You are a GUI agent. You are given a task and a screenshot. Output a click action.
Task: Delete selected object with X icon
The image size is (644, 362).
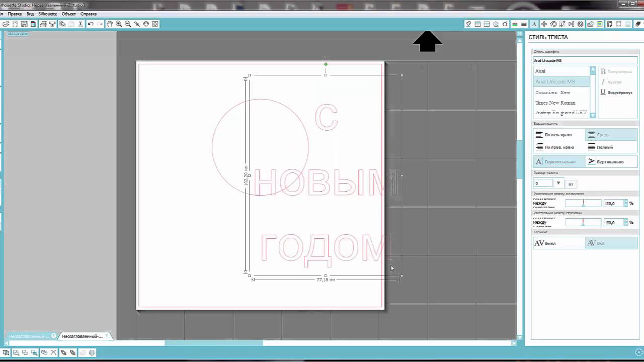(53, 352)
